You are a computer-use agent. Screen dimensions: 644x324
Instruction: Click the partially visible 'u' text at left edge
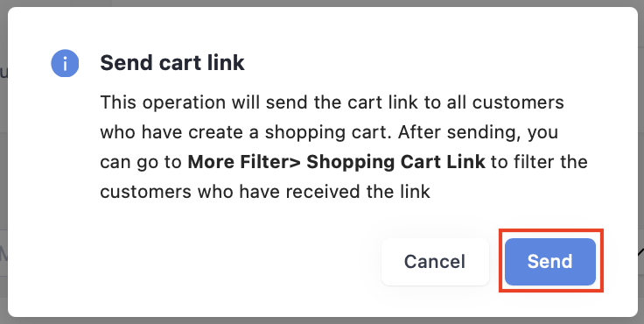(3, 74)
